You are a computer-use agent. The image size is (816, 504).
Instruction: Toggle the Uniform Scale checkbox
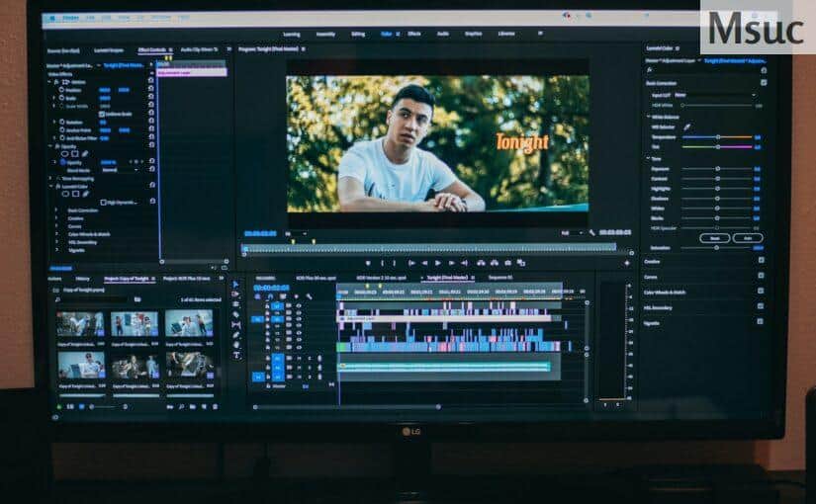click(x=102, y=114)
